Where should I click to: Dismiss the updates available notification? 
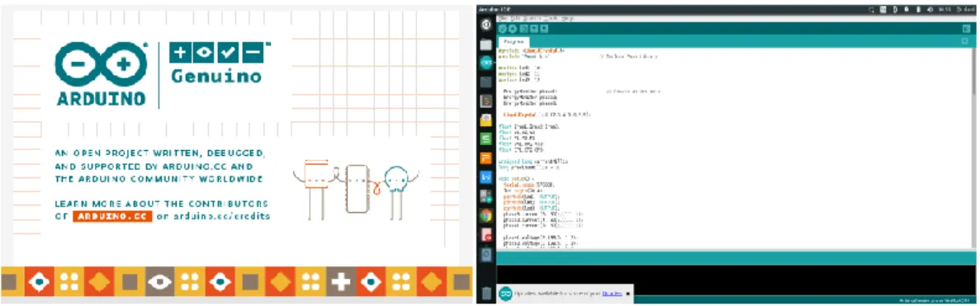pyautogui.click(x=627, y=293)
